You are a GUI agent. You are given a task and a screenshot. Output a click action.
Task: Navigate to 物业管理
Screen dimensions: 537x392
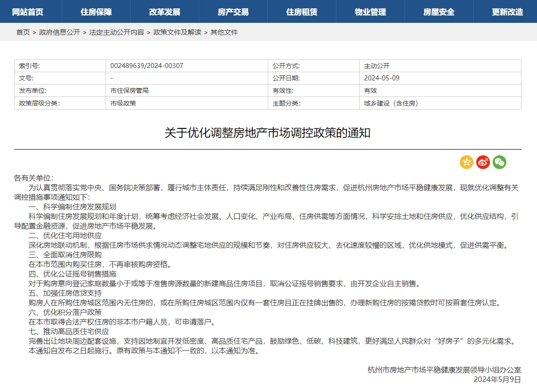coord(370,12)
